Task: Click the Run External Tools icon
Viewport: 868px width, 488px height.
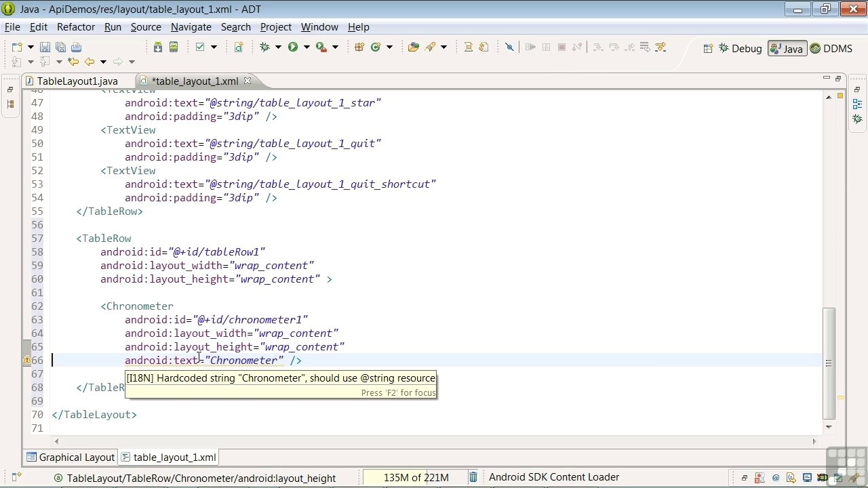Action: (321, 47)
